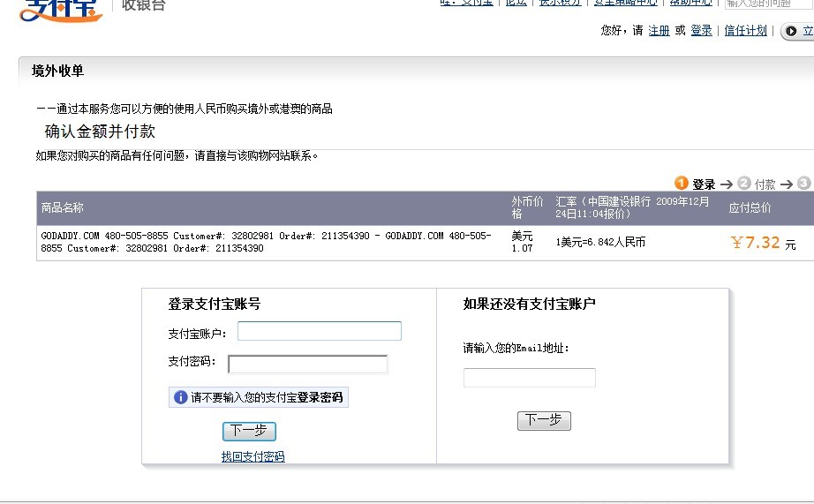Click the 论坛 (forum) top navigation link
The width and height of the screenshot is (814, 504).
click(516, 3)
